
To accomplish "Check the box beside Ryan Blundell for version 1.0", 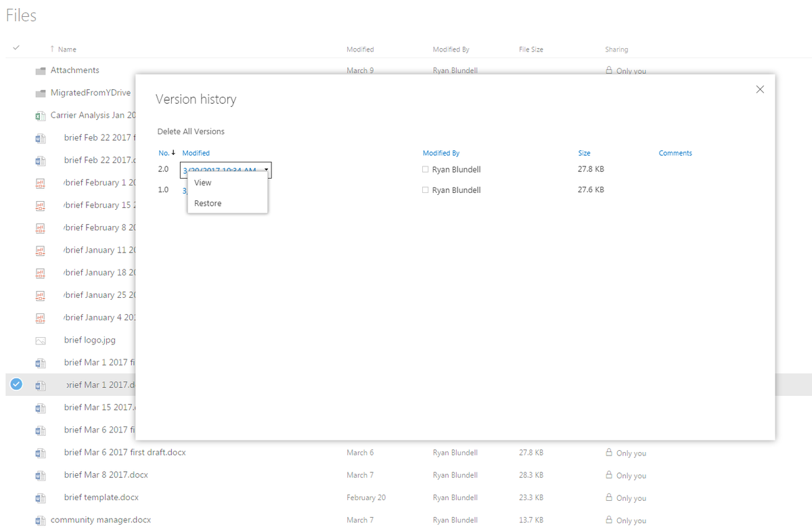I will click(425, 190).
